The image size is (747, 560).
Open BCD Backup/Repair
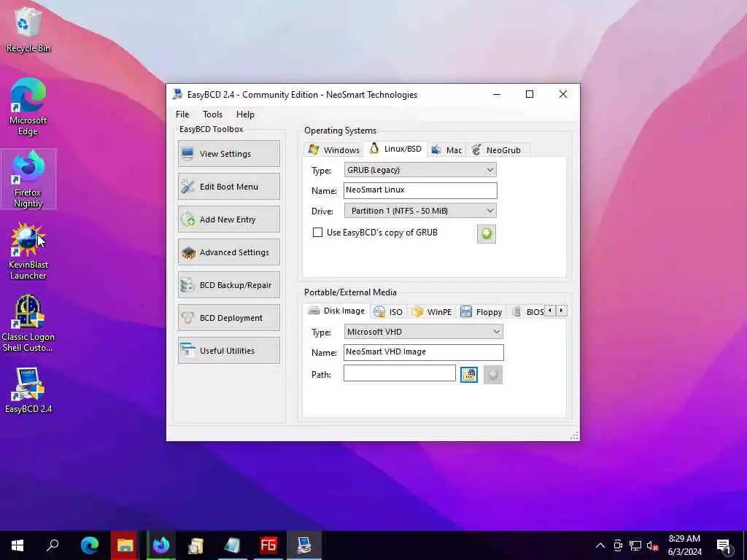click(229, 285)
